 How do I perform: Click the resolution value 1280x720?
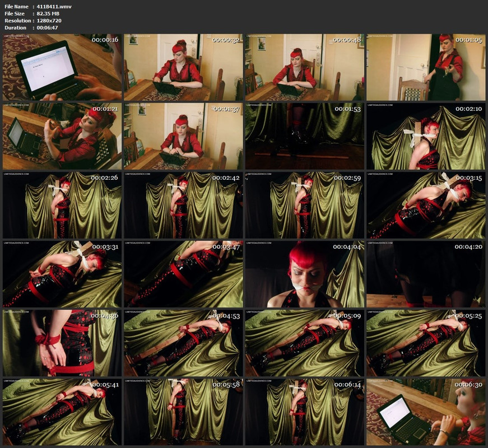[x=49, y=21]
